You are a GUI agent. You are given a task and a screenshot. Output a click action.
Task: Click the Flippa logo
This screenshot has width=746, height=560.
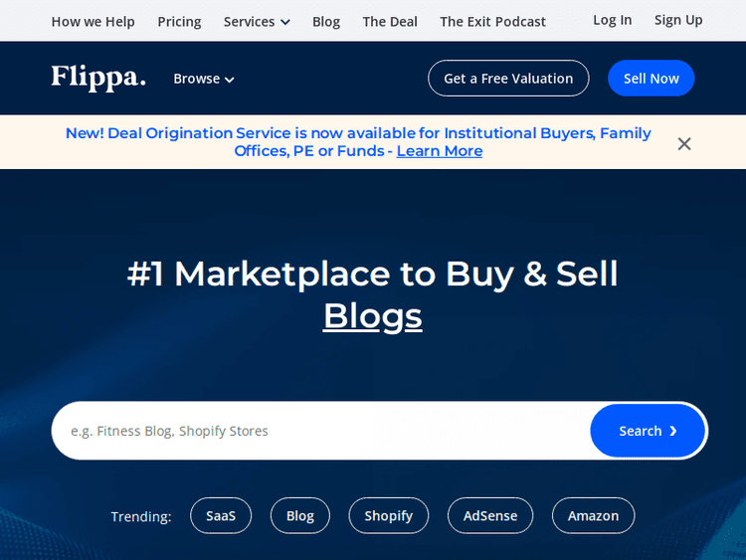click(98, 78)
